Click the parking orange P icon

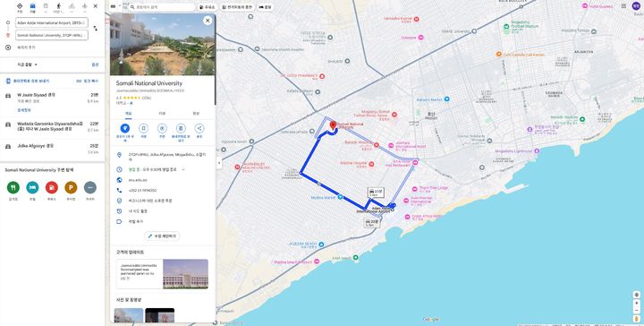(71, 187)
